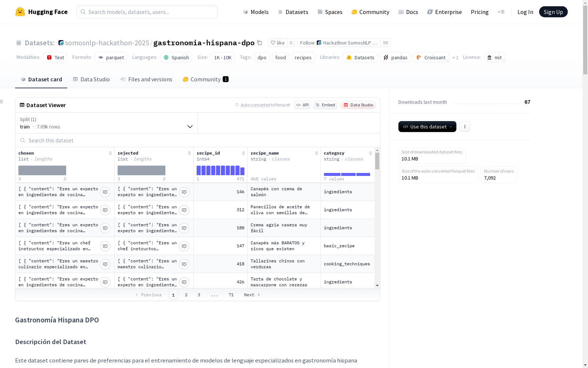The height and width of the screenshot is (368, 588).
Task: Click the dpo tag
Action: (262, 57)
